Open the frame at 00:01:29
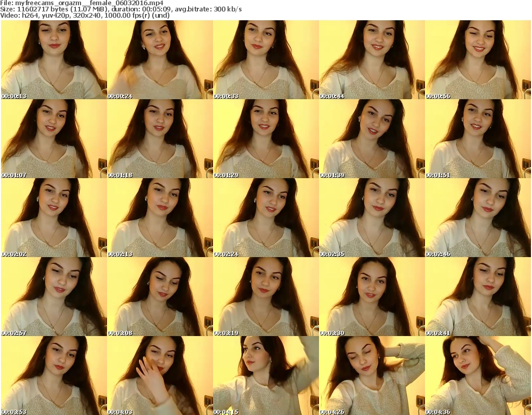Viewport: 532px width, 415px height. (266, 139)
